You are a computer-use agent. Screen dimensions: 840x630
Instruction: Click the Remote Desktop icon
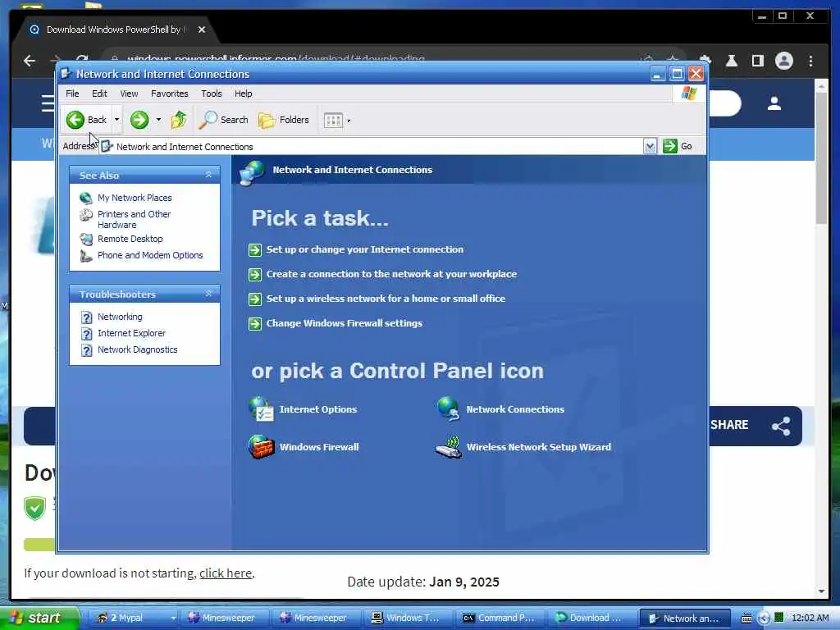click(85, 239)
